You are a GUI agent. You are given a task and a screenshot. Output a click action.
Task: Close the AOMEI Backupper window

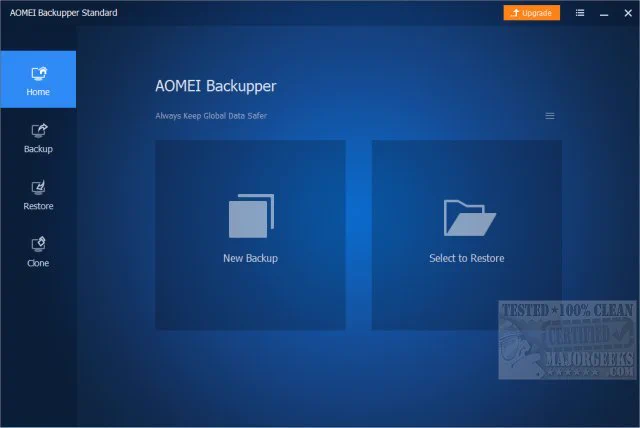click(628, 13)
